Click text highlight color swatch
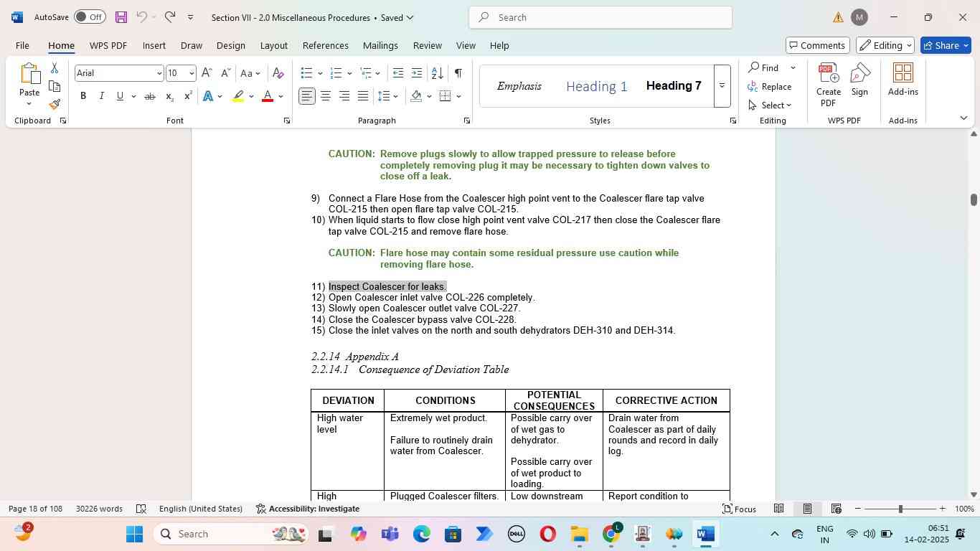Image resolution: width=980 pixels, height=551 pixels. (x=239, y=96)
